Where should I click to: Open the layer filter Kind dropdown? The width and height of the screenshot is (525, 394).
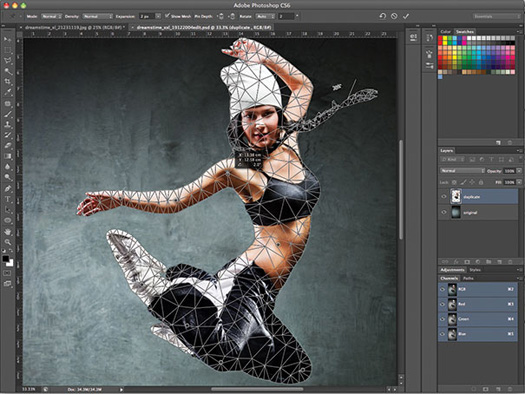coord(453,160)
